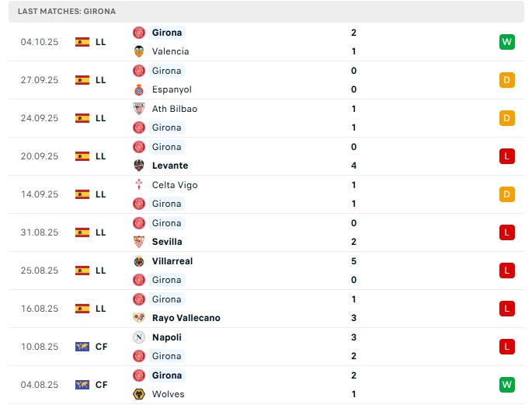The height and width of the screenshot is (405, 532).
Task: Click the Valencia club crest icon
Action: (x=139, y=51)
